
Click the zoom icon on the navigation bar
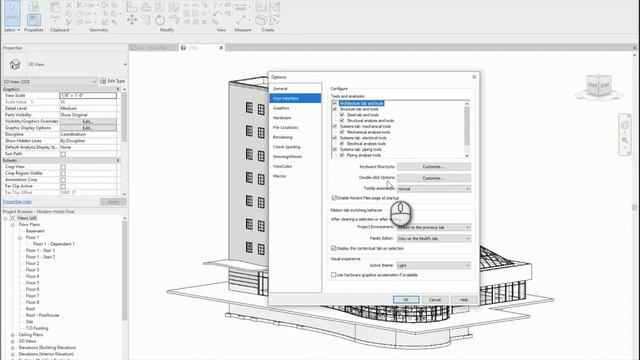point(625,141)
